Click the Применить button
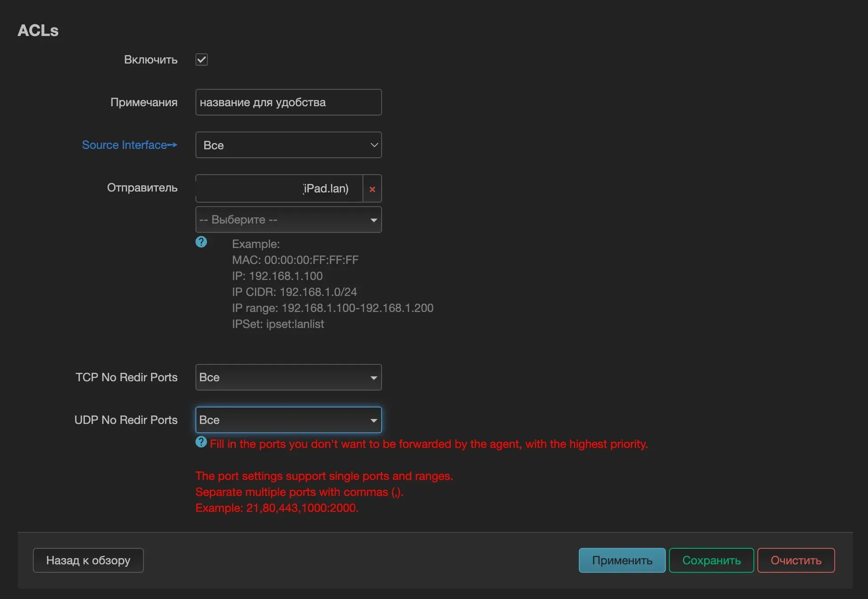Viewport: 868px width, 599px height. point(622,560)
